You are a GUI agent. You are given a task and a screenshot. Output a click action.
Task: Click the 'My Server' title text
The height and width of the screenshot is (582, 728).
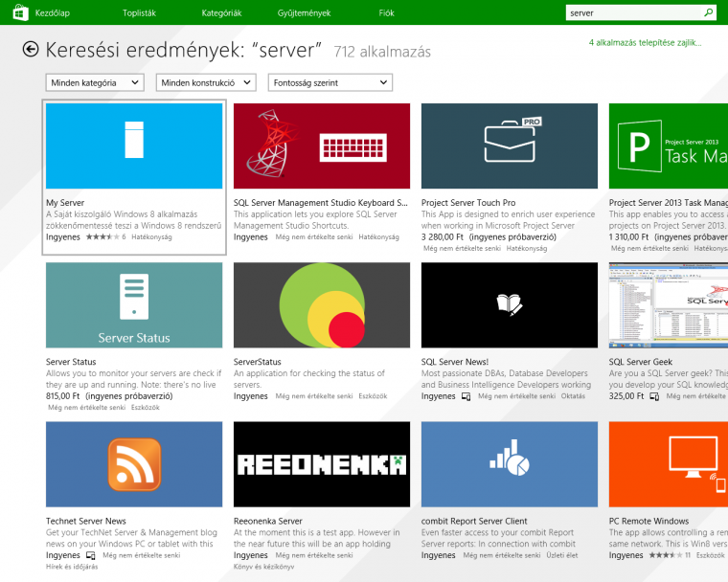pos(65,203)
